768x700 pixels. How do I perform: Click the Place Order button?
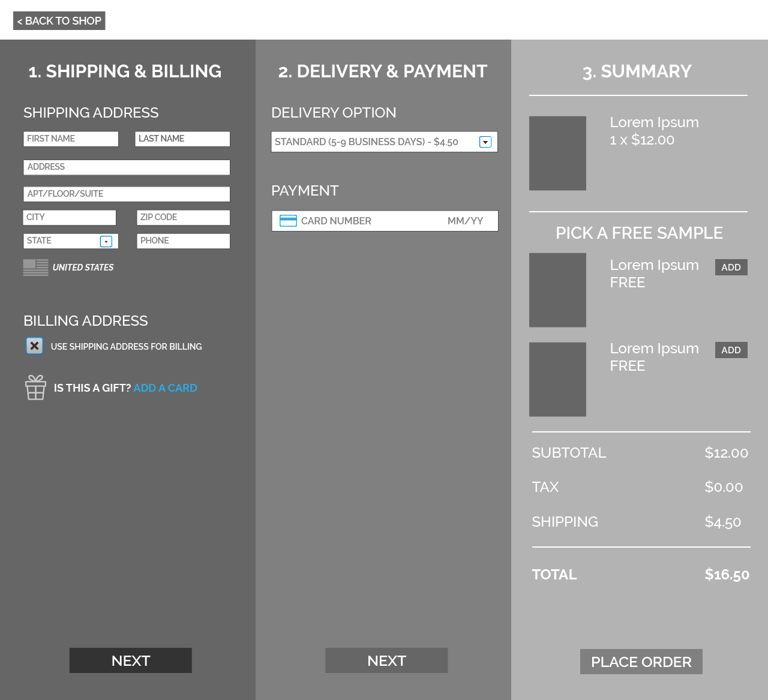pyautogui.click(x=641, y=662)
